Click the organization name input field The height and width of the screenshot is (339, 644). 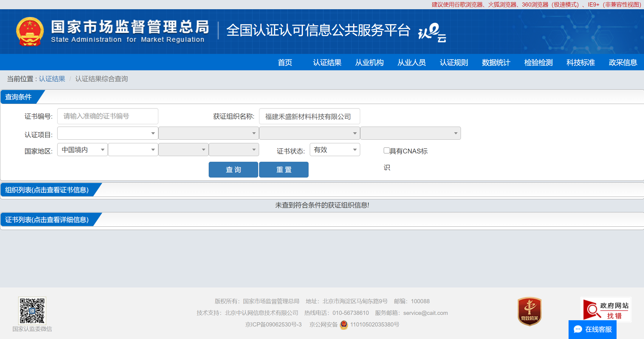click(x=309, y=116)
